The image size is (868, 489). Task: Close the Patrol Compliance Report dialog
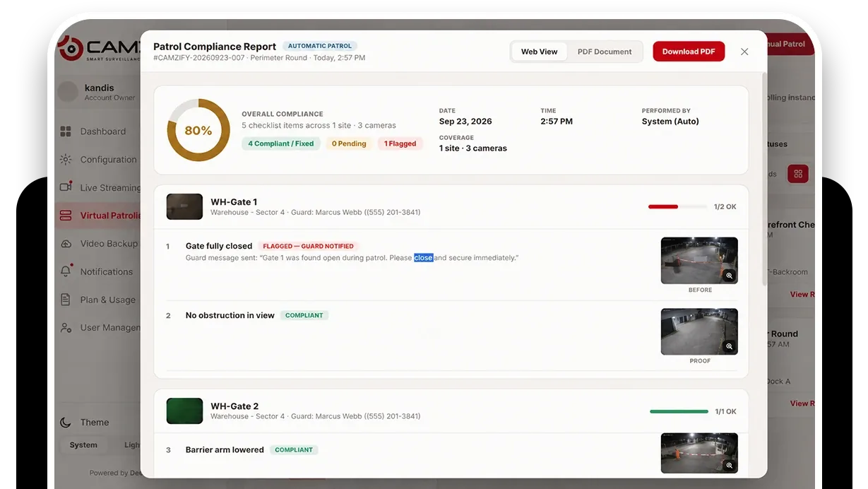744,52
